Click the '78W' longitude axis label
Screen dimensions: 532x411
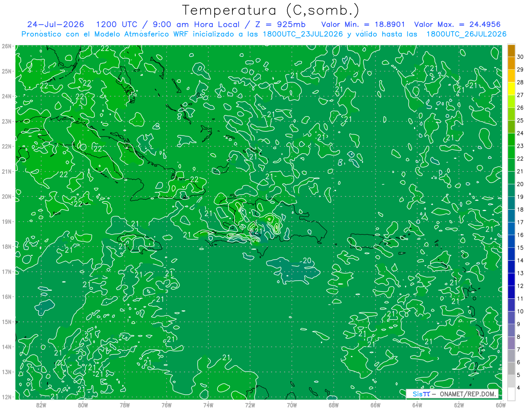pyautogui.click(x=125, y=405)
